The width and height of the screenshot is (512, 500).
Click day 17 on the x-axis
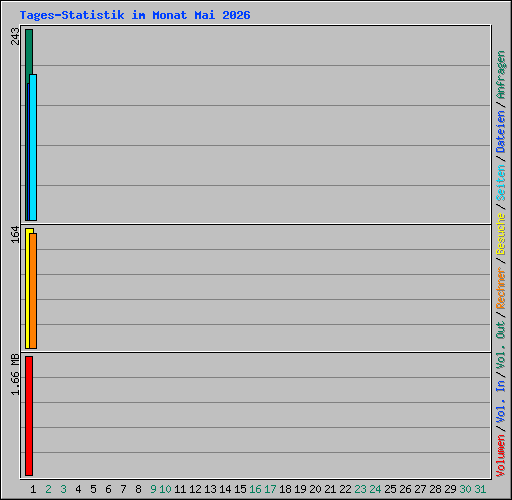point(270,489)
